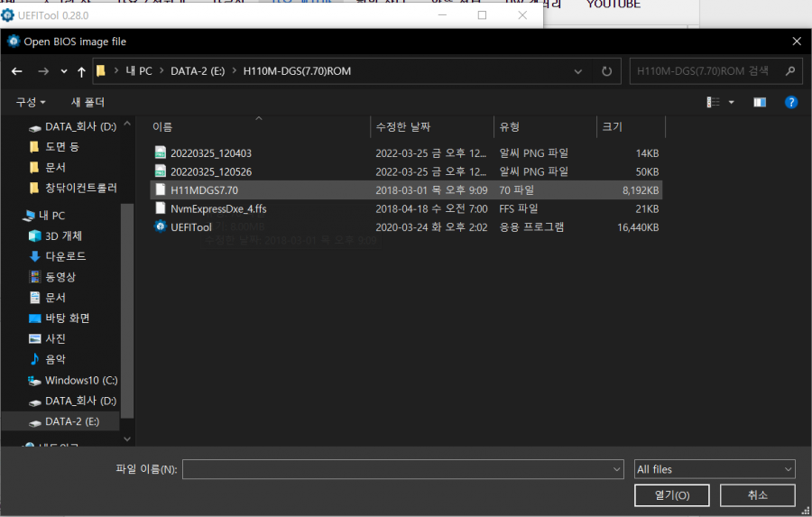Viewport: 812px width, 517px height.
Task: Open the '도면 등' folder in sidebar
Action: [61, 147]
